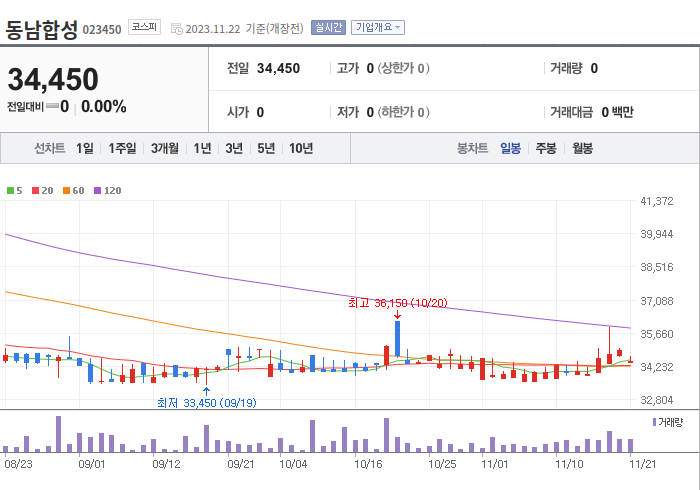Open the 기업개요 dropdown
This screenshot has height=490, width=700.
click(x=378, y=28)
